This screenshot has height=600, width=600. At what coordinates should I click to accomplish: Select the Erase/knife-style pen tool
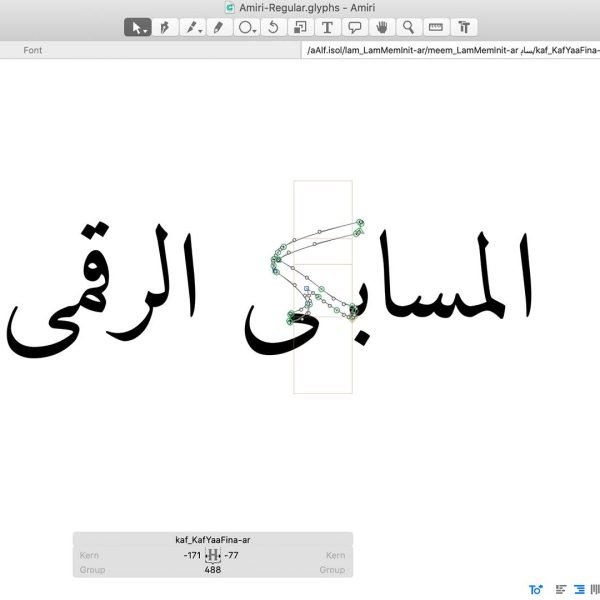click(x=192, y=27)
